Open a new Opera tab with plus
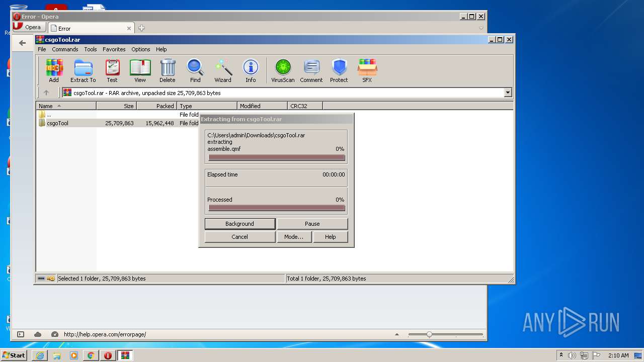Screen dimensions: 644x362 click(x=141, y=28)
